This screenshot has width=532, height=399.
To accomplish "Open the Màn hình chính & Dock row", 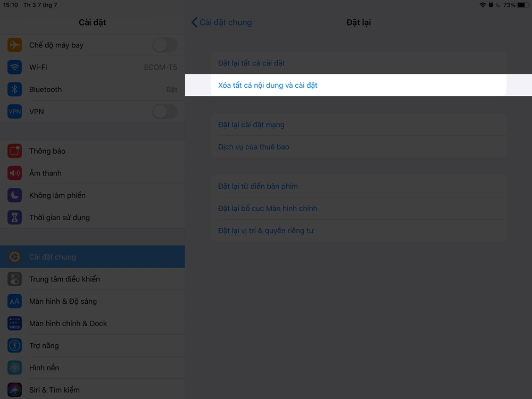I will click(92, 323).
